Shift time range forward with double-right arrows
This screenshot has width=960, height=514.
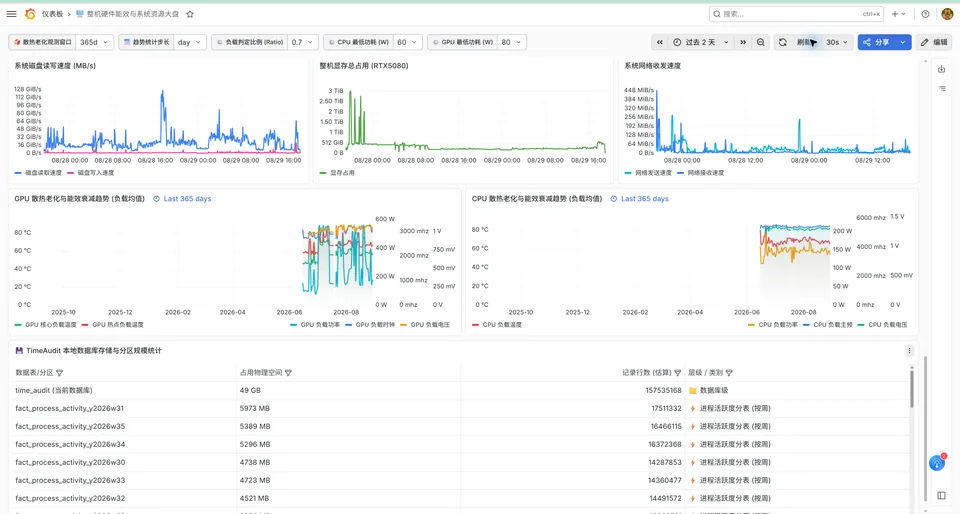point(743,42)
